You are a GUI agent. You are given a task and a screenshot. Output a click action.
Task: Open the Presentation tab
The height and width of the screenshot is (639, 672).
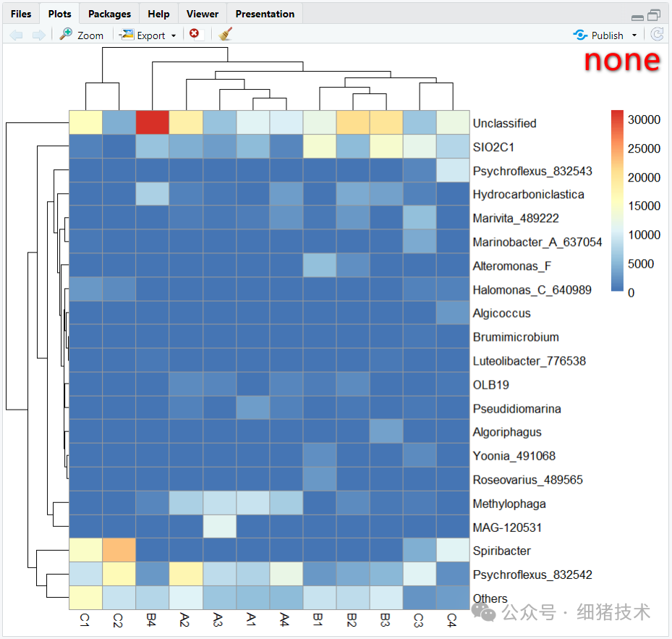264,13
